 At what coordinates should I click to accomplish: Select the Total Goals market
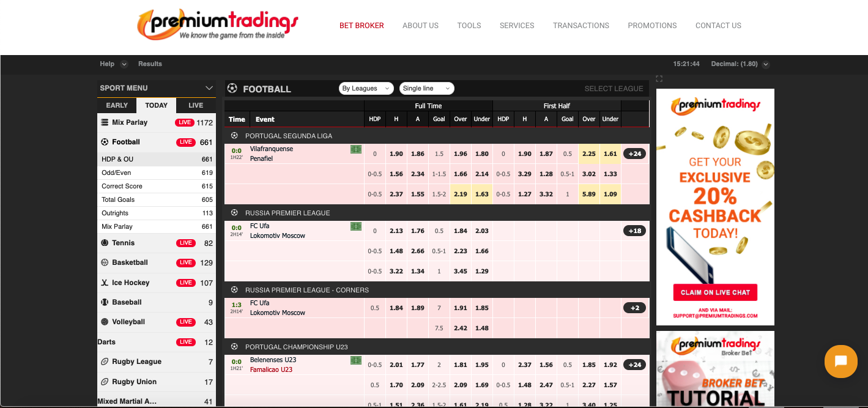tap(157, 199)
